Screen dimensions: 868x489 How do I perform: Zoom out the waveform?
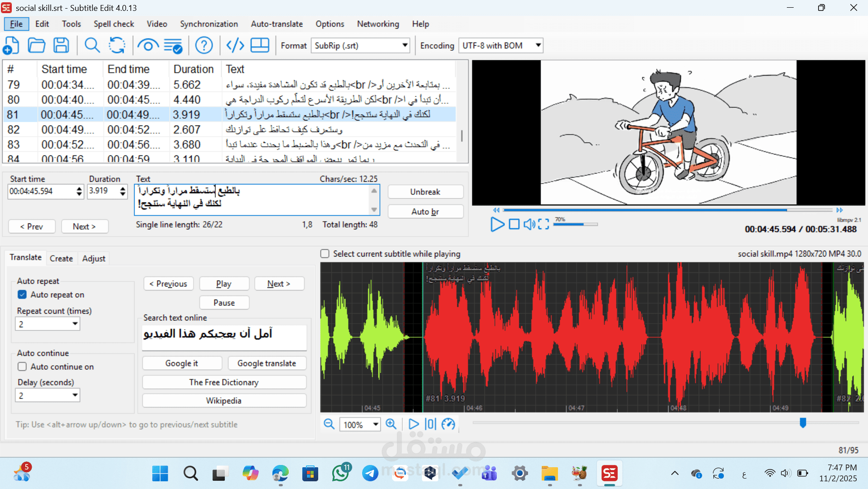pyautogui.click(x=329, y=424)
